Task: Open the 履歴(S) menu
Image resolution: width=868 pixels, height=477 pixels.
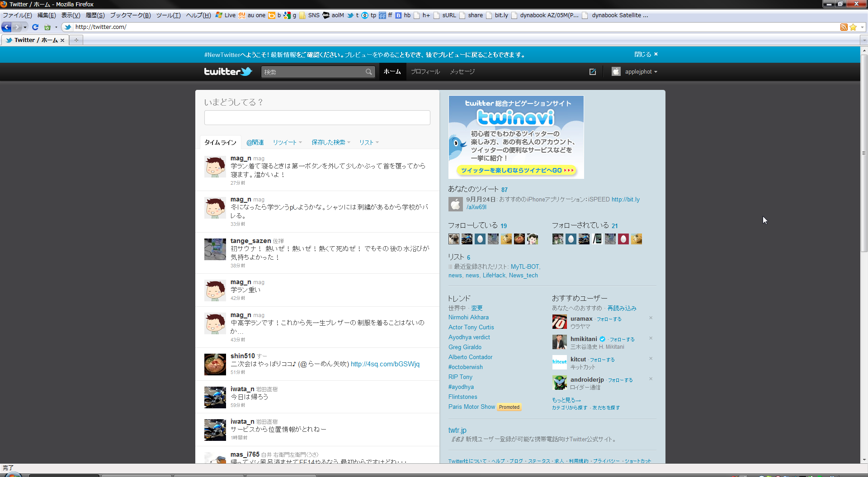Action: pos(95,15)
